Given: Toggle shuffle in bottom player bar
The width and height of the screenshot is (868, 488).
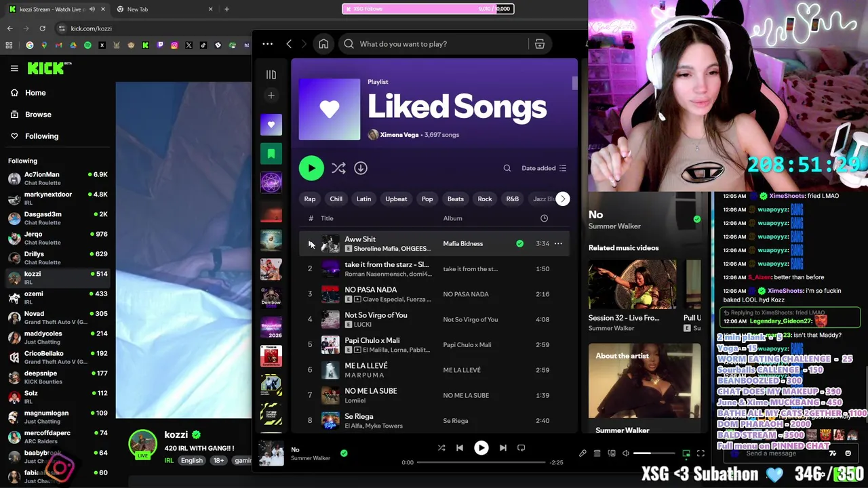Looking at the screenshot, I should [x=441, y=448].
